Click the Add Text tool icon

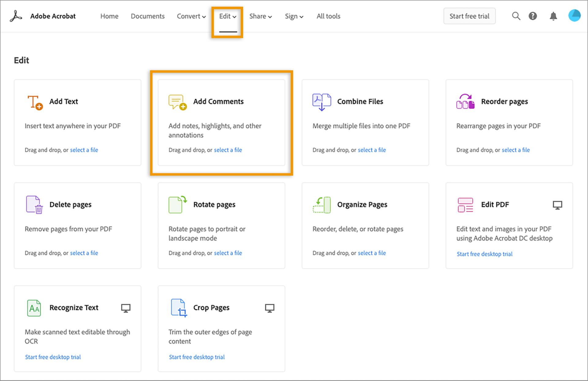coord(33,102)
